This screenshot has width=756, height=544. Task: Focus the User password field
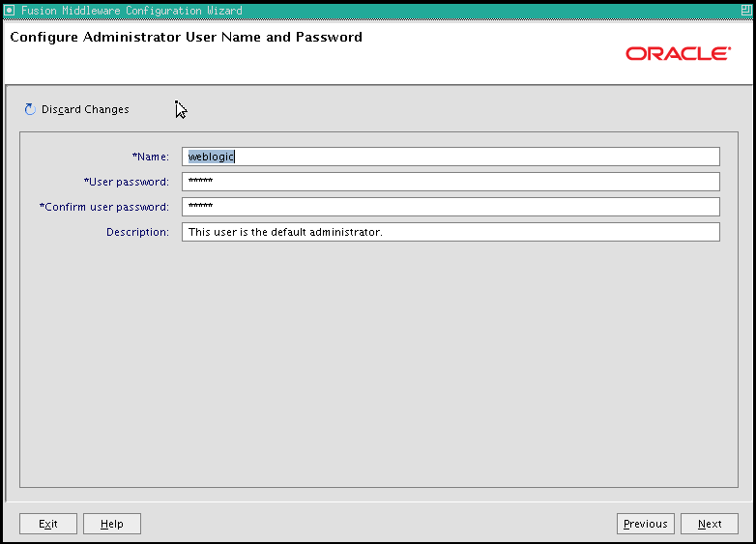451,182
